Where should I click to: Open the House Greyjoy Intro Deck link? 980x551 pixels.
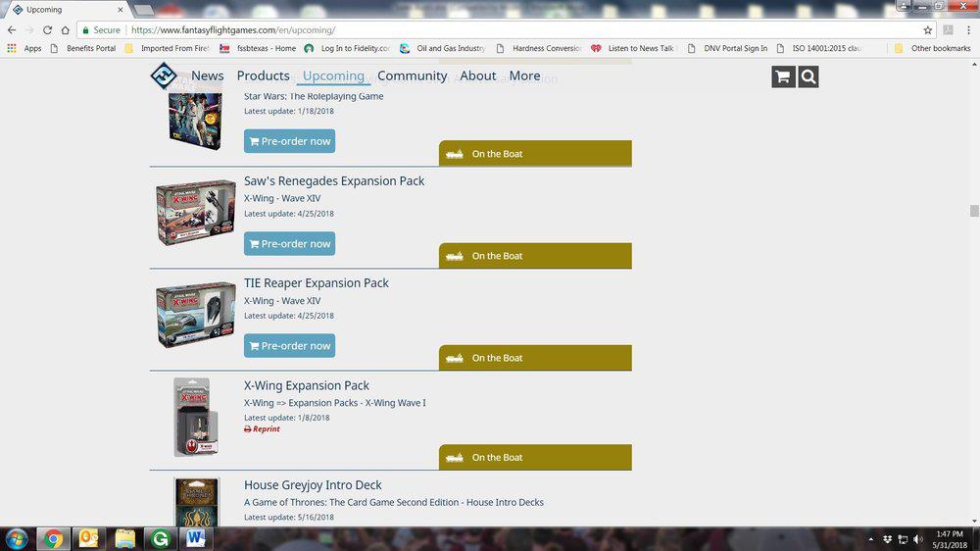(x=313, y=485)
